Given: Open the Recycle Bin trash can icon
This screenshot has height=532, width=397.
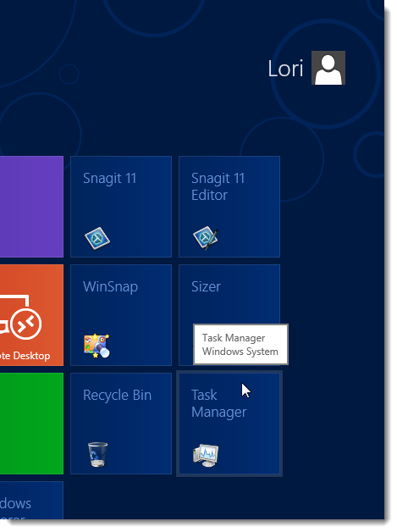Looking at the screenshot, I should 97,454.
